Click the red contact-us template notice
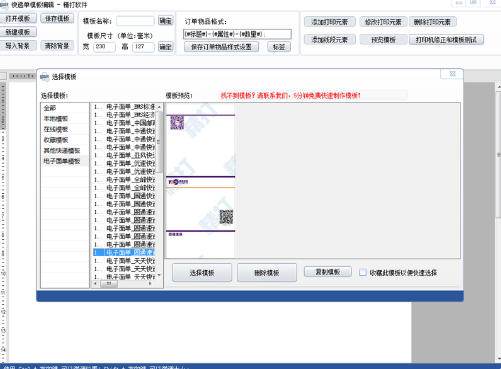This screenshot has height=369, width=501. click(x=290, y=96)
